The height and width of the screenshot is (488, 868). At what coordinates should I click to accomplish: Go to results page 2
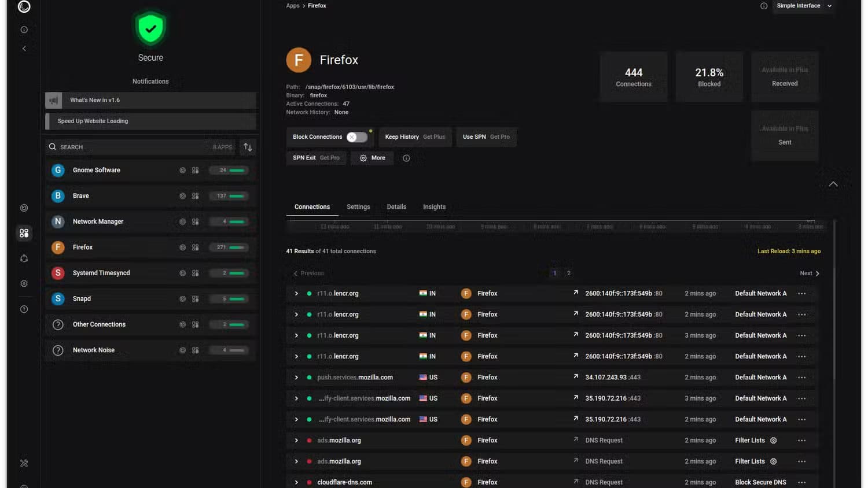[569, 273]
